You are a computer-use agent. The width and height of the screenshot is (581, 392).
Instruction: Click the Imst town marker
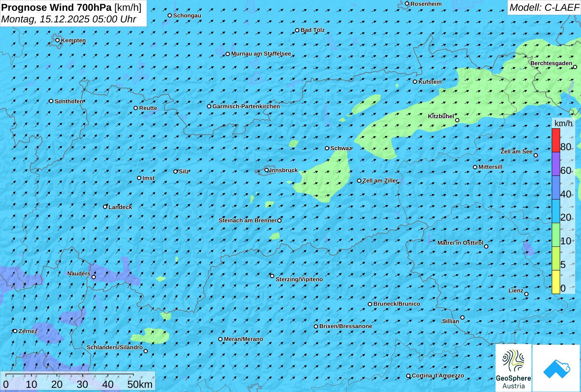pyautogui.click(x=139, y=178)
